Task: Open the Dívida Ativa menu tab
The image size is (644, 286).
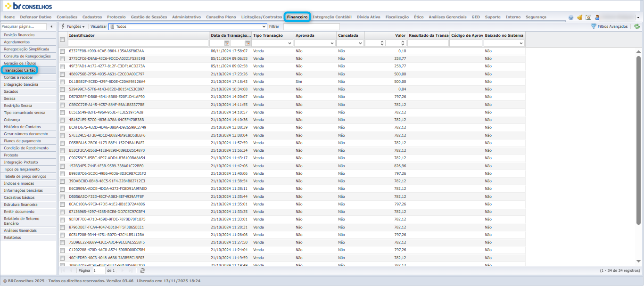Action: coord(368,17)
